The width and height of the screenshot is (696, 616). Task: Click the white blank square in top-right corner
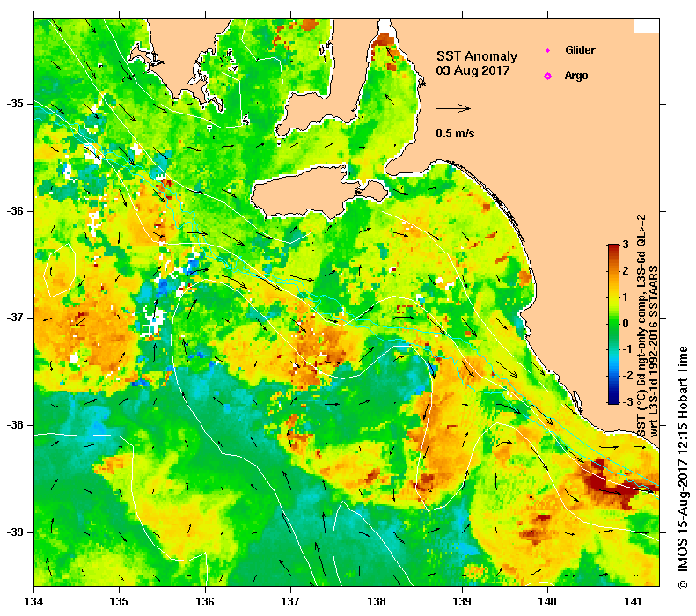pyautogui.click(x=646, y=26)
